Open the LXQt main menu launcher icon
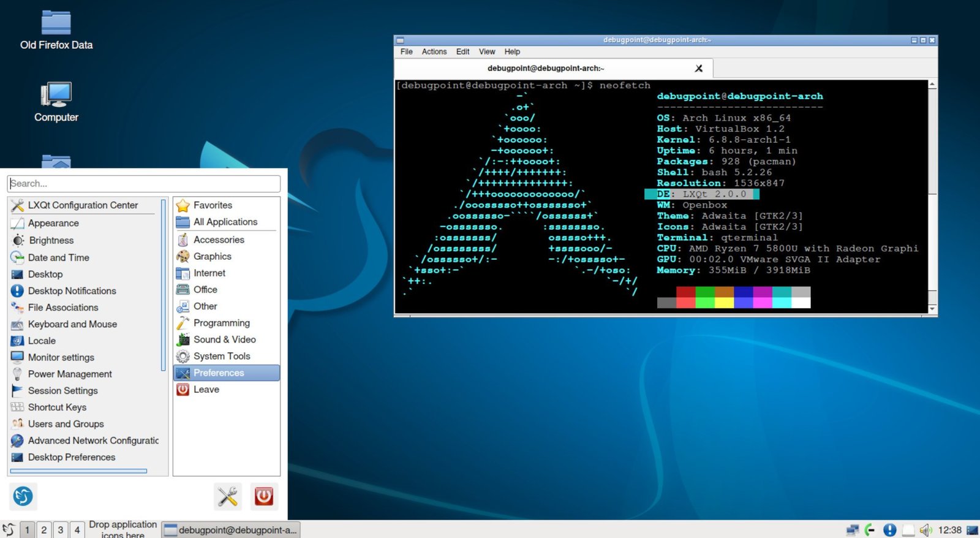 [9, 529]
